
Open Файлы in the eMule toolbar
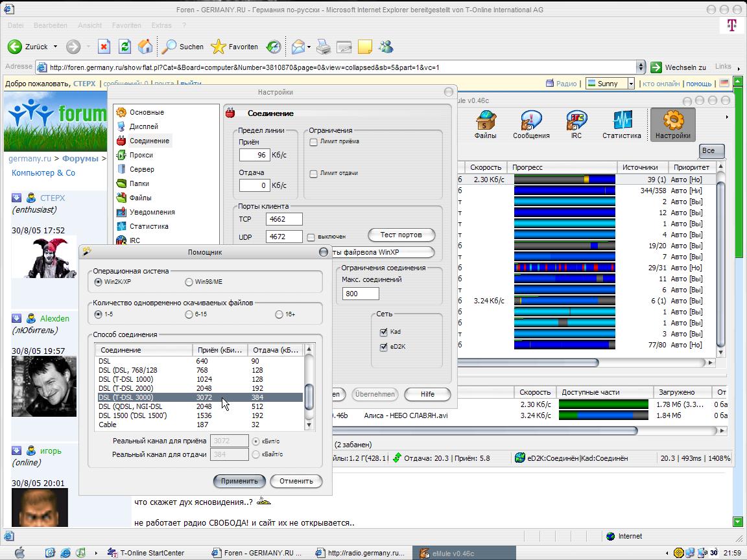486,124
